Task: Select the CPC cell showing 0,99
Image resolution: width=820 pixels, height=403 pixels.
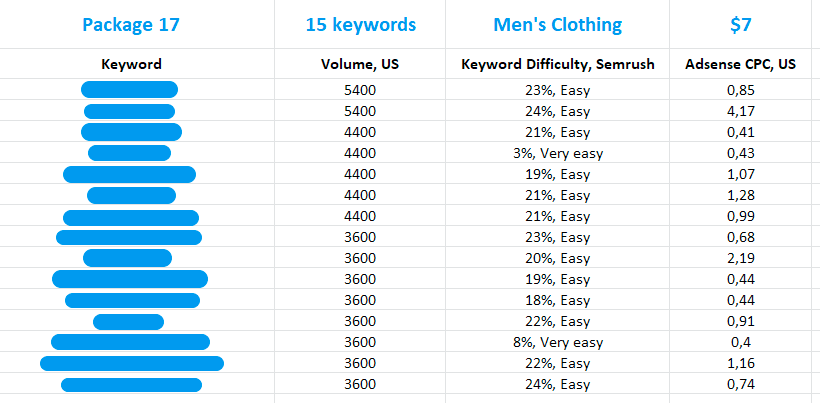Action: coord(741,216)
